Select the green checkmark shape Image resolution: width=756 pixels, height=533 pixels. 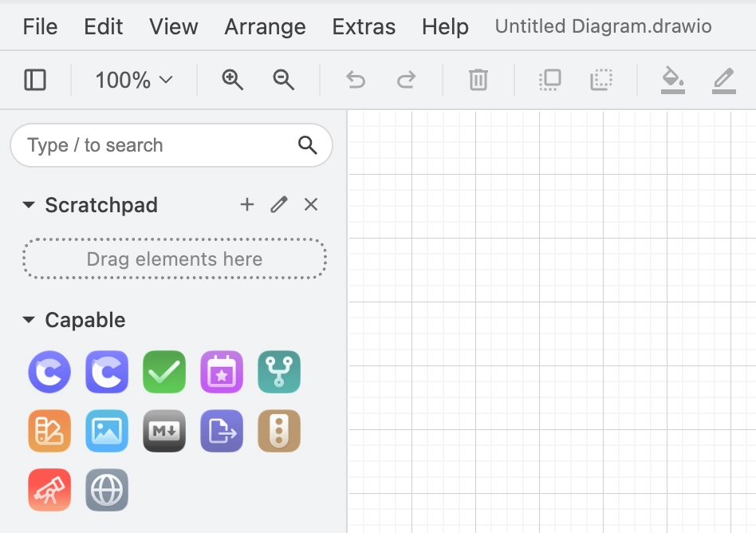(x=164, y=371)
